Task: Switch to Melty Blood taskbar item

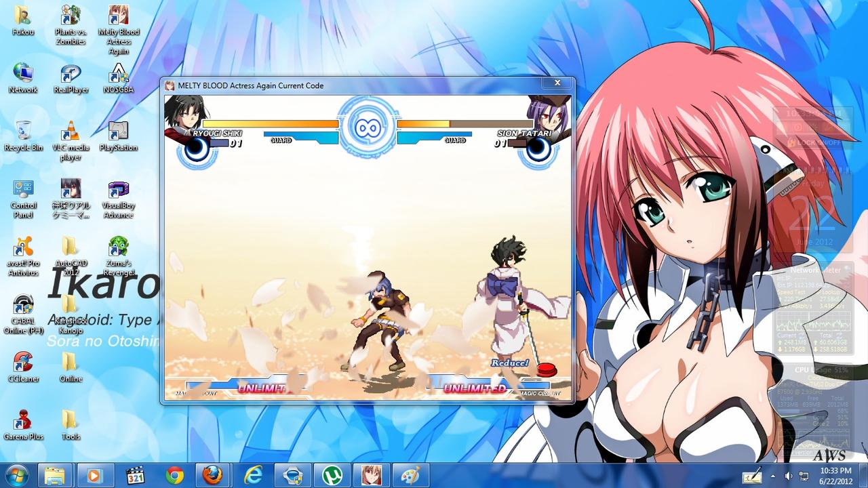Action: tap(371, 476)
